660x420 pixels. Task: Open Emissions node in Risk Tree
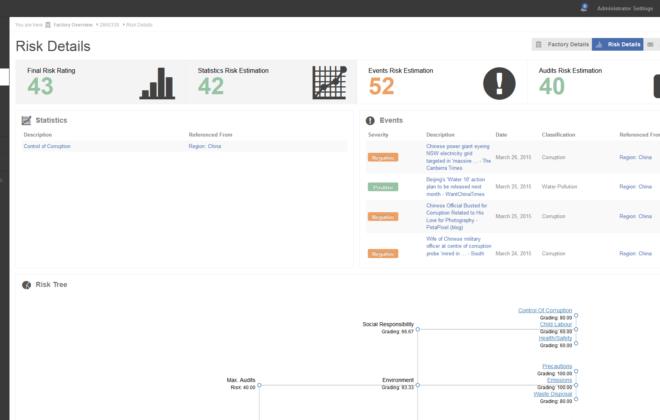[559, 380]
